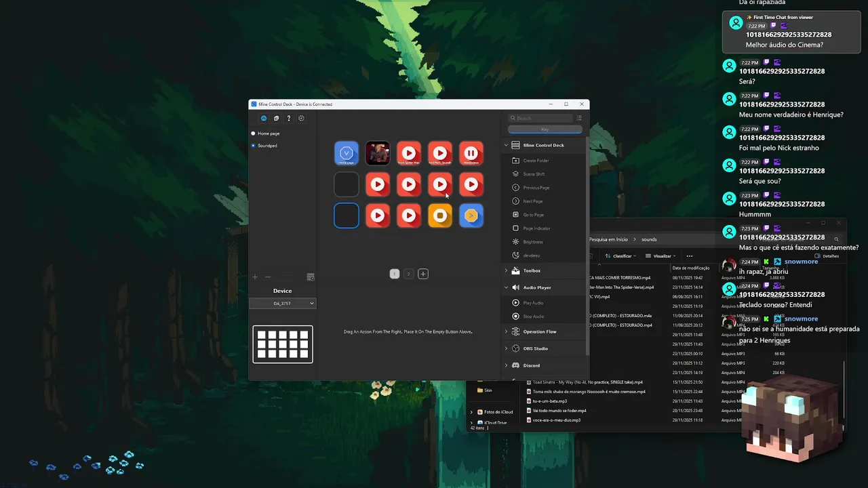Click the sounds breadcrumb in Explorer
The image size is (868, 488).
pyautogui.click(x=649, y=239)
